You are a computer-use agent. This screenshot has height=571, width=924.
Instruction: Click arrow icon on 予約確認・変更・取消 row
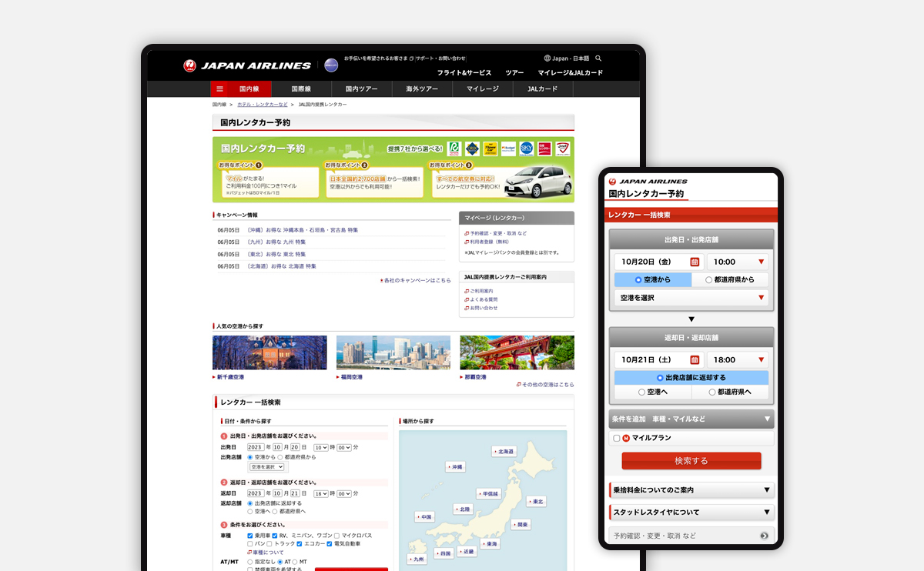coord(764,536)
